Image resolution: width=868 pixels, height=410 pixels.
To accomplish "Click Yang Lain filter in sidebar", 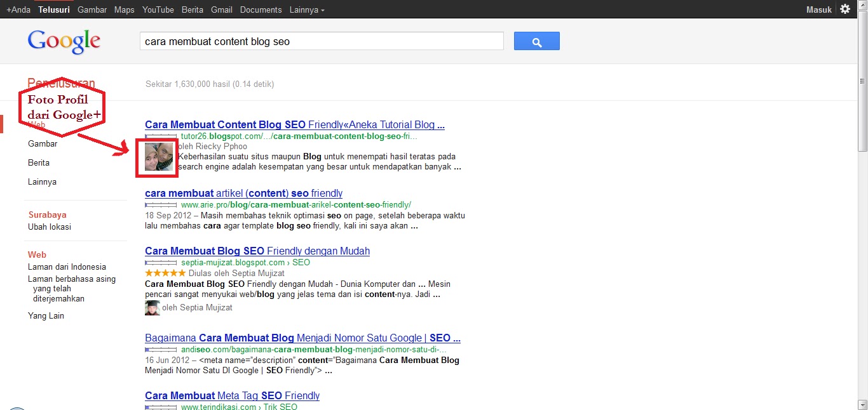I will coord(46,316).
